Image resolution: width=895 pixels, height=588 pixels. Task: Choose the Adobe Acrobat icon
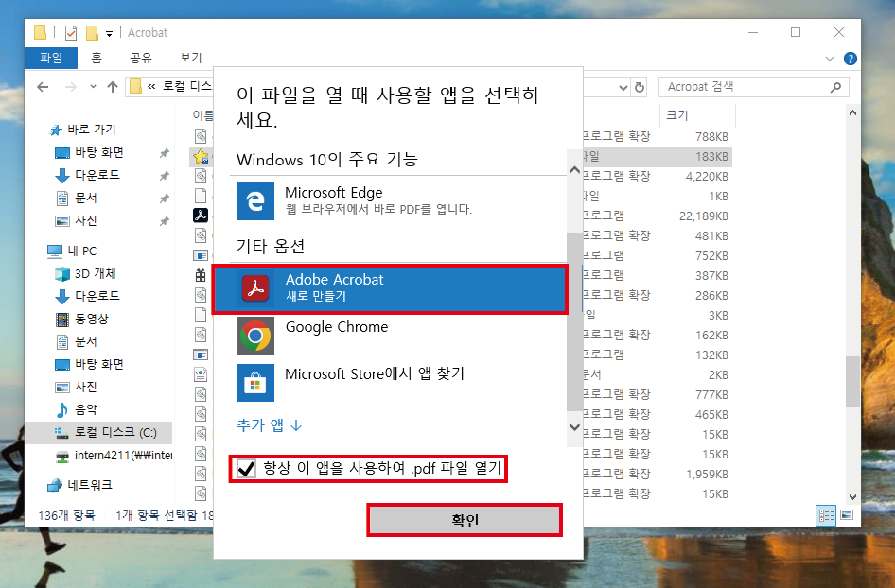pos(255,288)
